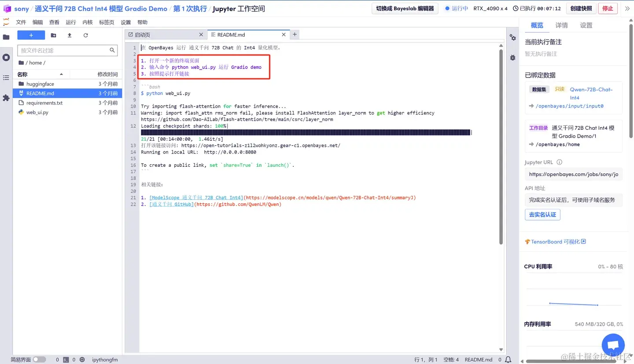Close the README.md tab
634x364 pixels.
[x=284, y=34]
